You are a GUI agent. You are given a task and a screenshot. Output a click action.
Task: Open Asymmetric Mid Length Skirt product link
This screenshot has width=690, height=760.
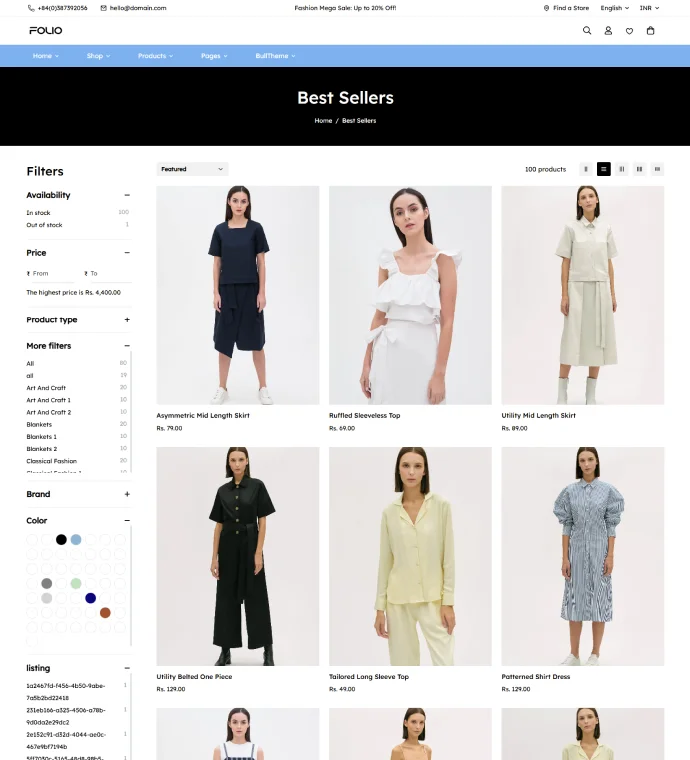pyautogui.click(x=203, y=415)
